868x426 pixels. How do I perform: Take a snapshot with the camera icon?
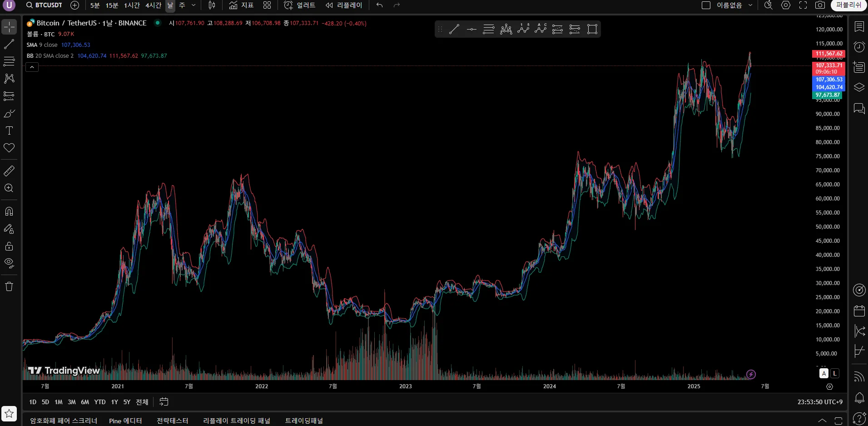[x=820, y=5]
